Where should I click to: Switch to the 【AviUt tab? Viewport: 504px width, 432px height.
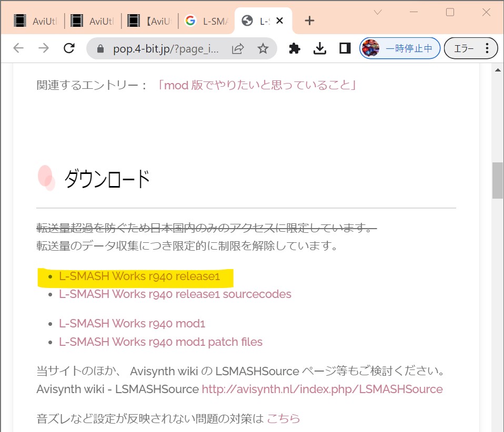tap(150, 21)
